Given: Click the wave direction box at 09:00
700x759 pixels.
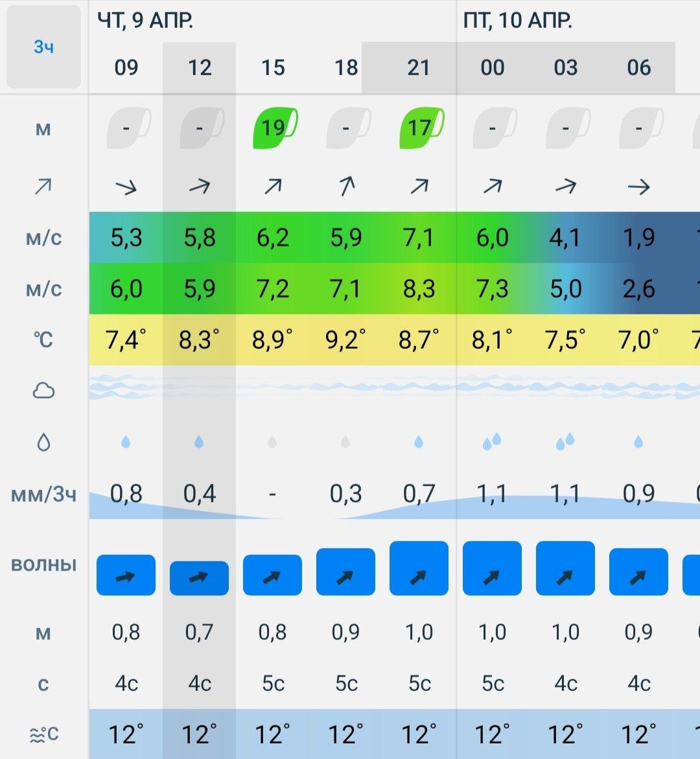Looking at the screenshot, I should [x=126, y=575].
